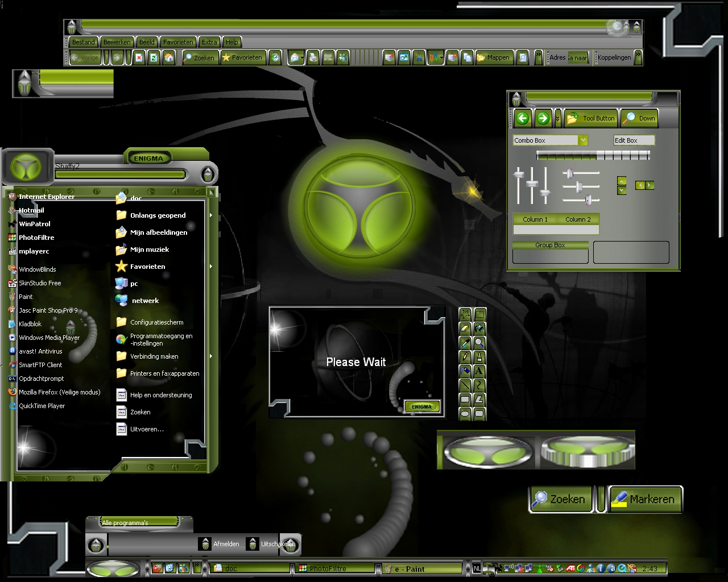
Task: Go to the Home page icon in Explorer toolbar
Action: pyautogui.click(x=168, y=57)
